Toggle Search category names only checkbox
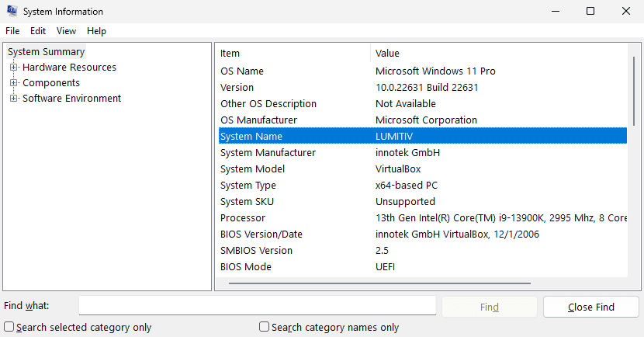 click(264, 327)
